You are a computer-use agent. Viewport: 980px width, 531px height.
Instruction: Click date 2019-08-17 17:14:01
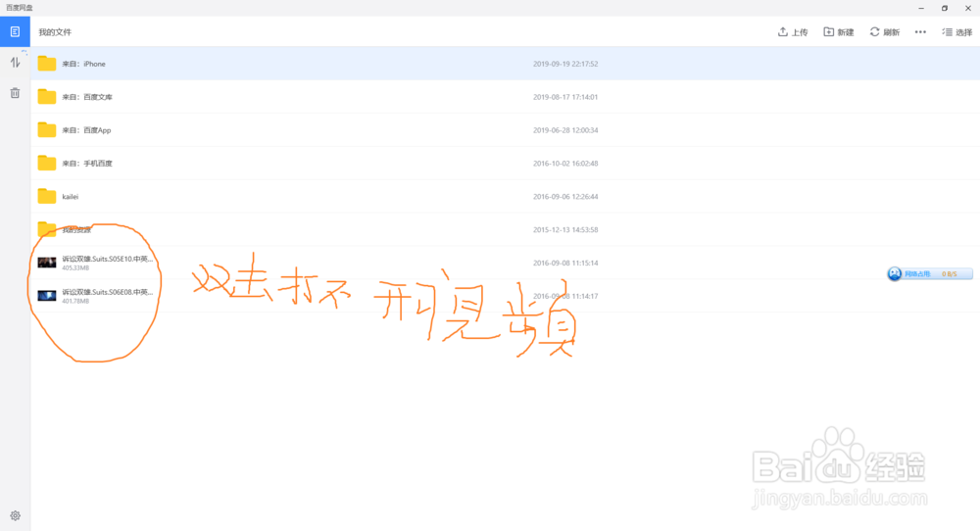coord(565,97)
